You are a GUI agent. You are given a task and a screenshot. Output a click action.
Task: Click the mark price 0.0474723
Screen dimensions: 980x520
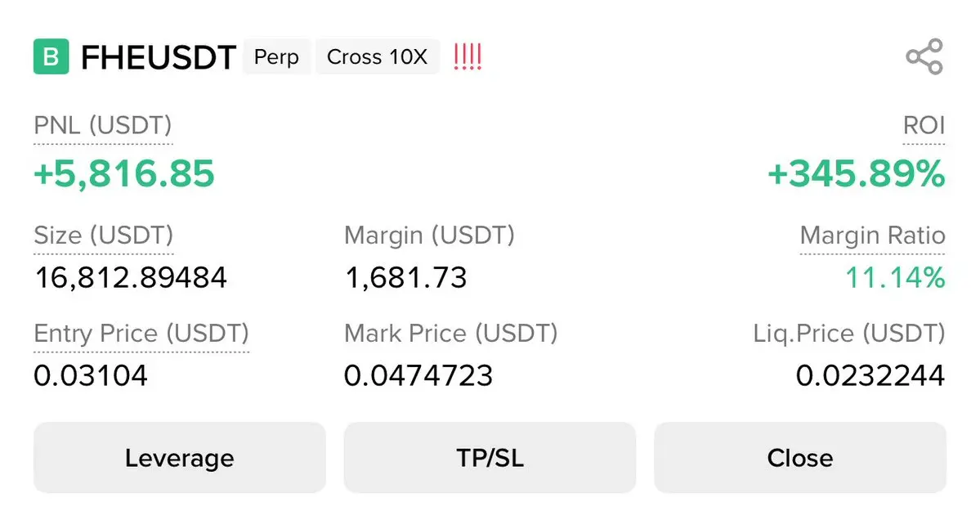pyautogui.click(x=418, y=376)
